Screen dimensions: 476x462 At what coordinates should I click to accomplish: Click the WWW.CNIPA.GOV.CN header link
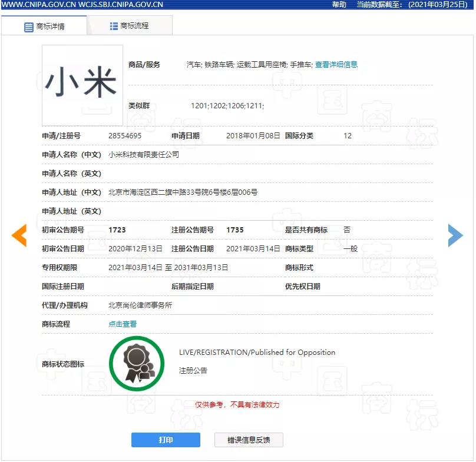pos(38,5)
